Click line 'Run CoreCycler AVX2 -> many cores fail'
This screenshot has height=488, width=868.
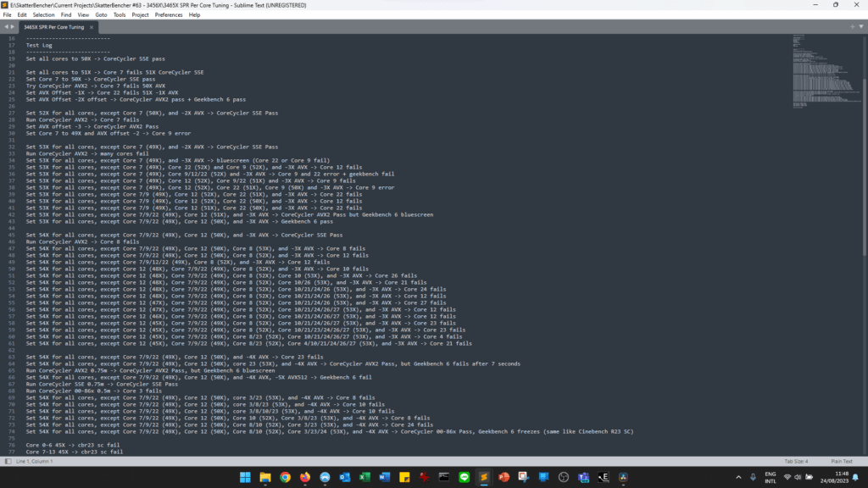pyautogui.click(x=87, y=154)
